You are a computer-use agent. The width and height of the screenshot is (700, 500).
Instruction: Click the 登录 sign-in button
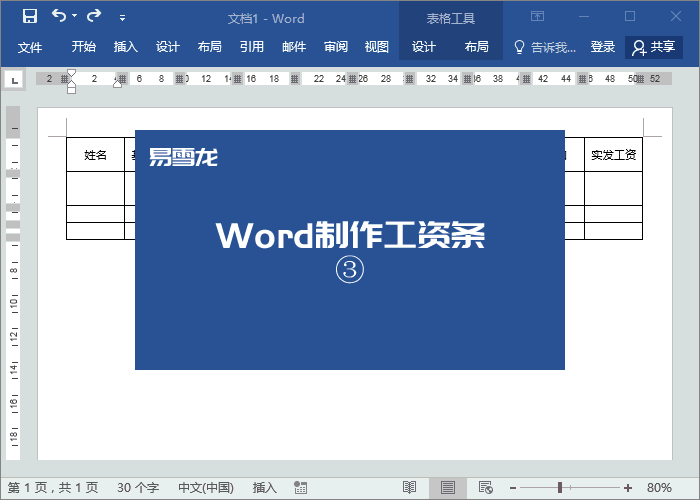point(603,46)
